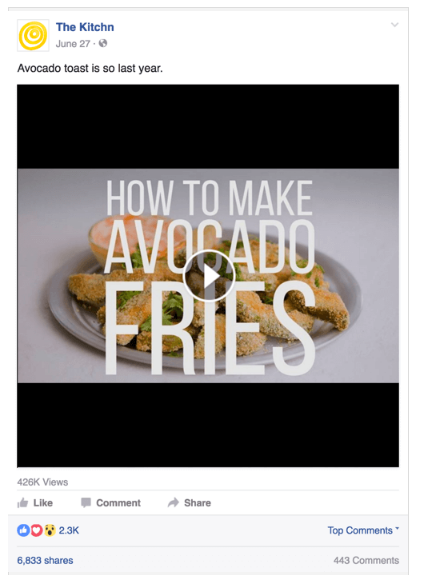Viewport: 435px width, 575px height.
Task: Open the 6,833 shares list
Action: (45, 560)
